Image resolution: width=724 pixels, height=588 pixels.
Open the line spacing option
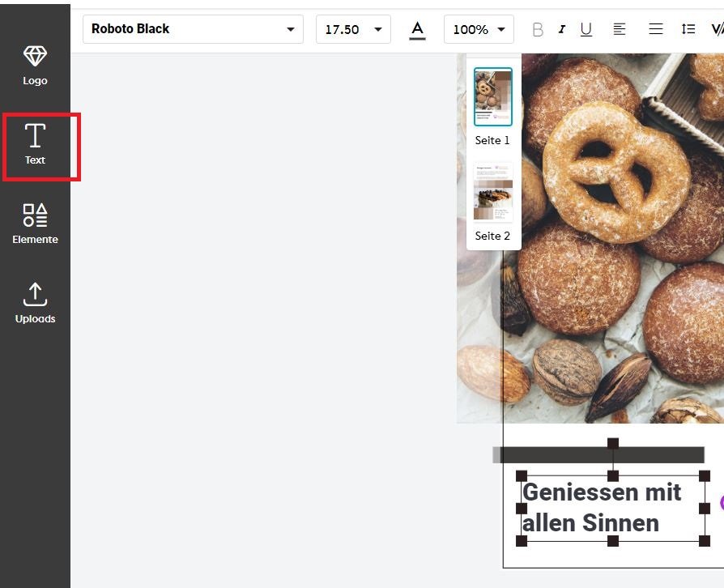pyautogui.click(x=688, y=29)
